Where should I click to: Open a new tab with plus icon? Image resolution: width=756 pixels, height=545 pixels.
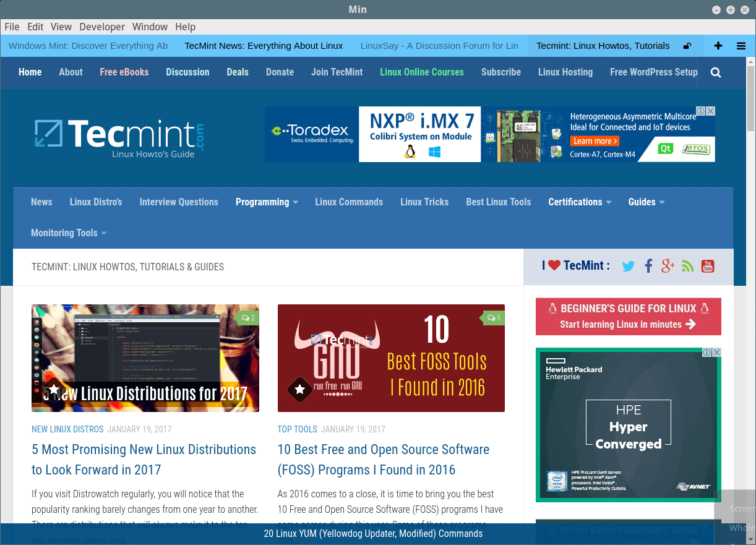[718, 46]
